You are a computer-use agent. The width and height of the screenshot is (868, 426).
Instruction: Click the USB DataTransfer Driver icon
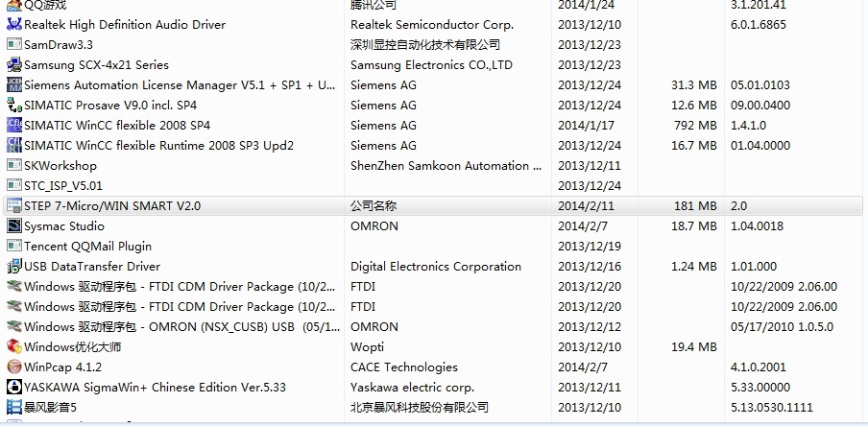pyautogui.click(x=13, y=266)
